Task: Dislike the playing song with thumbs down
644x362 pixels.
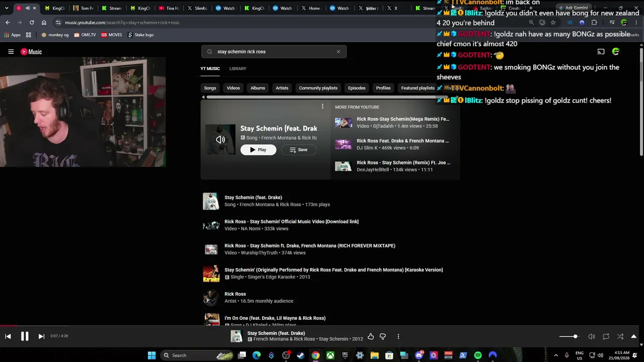Action: click(383, 336)
